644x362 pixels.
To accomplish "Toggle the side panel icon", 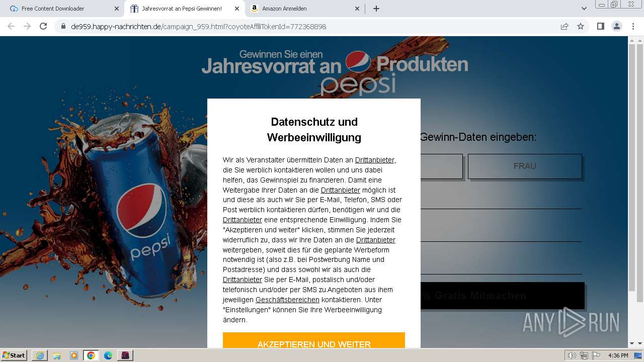I will [x=600, y=26].
